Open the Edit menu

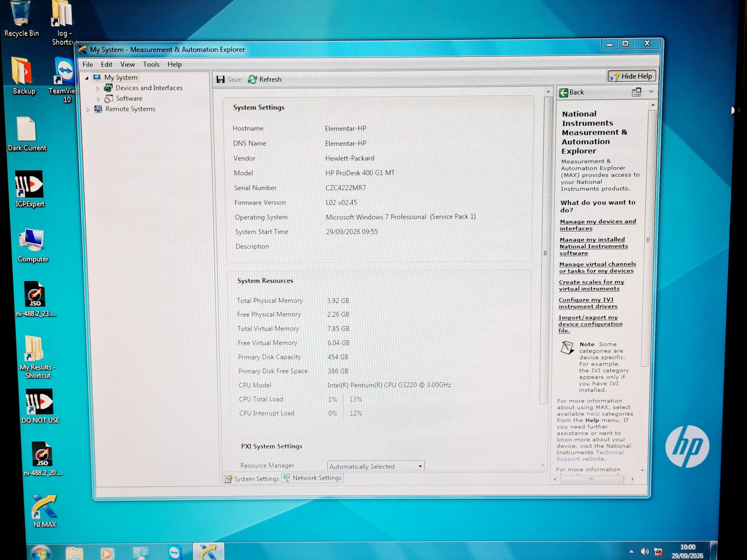click(x=106, y=64)
